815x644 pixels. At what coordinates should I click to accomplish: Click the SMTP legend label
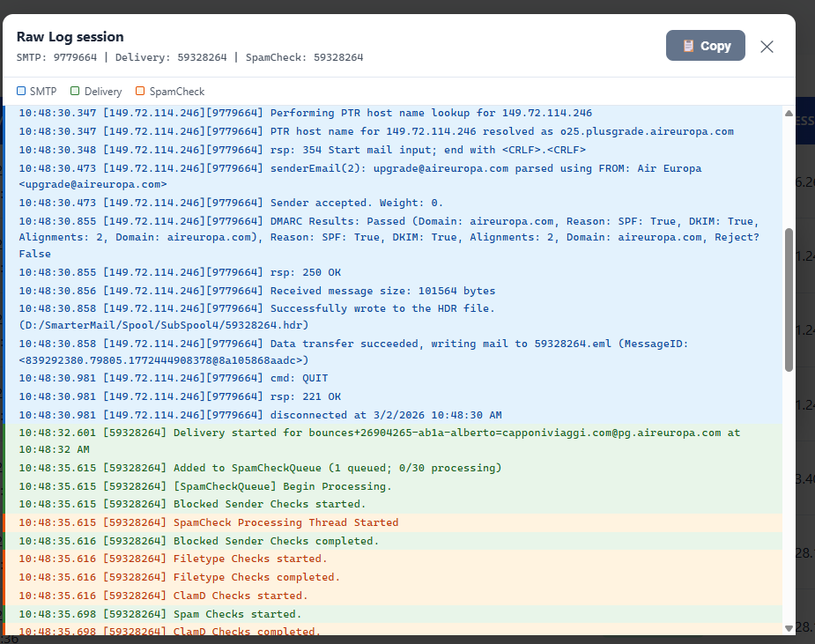pyautogui.click(x=43, y=91)
